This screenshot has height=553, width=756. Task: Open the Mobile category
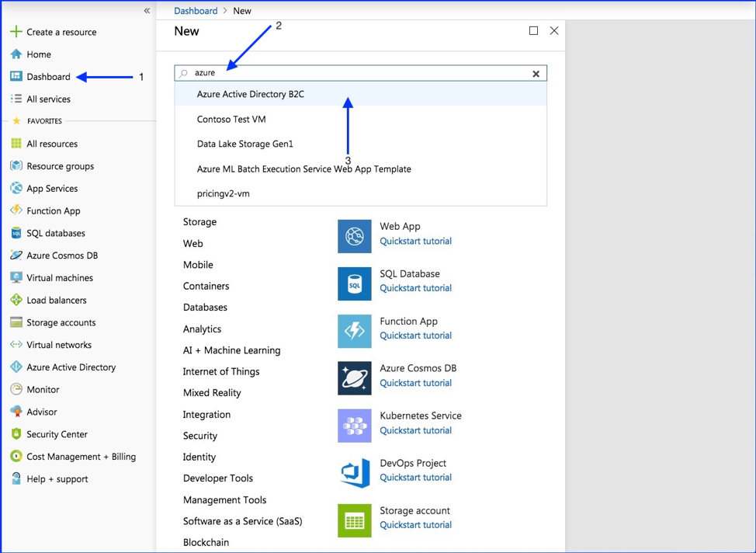[x=198, y=265]
